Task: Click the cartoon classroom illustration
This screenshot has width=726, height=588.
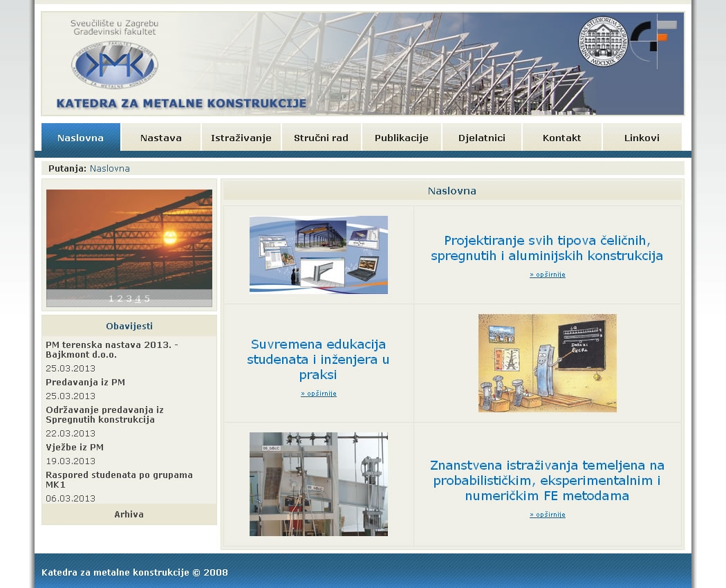Action: click(x=547, y=363)
